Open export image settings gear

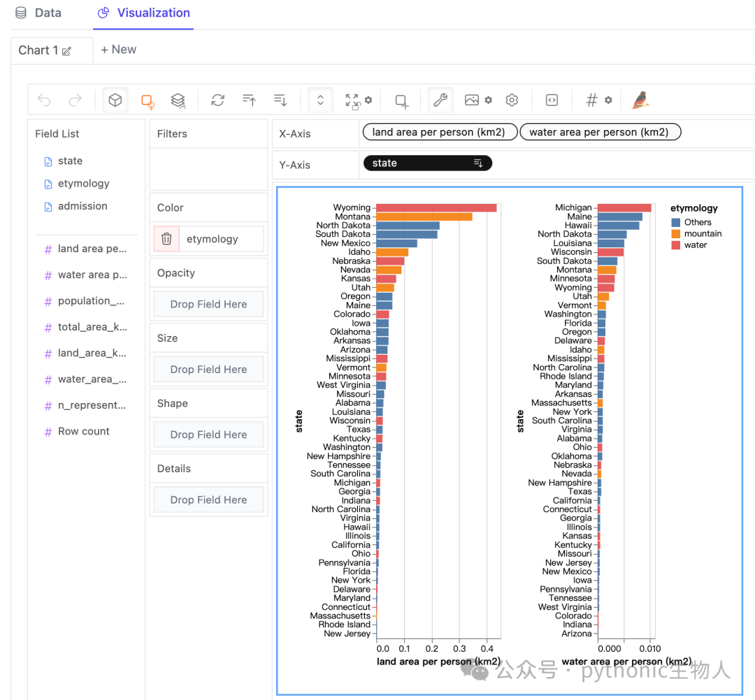[x=488, y=100]
